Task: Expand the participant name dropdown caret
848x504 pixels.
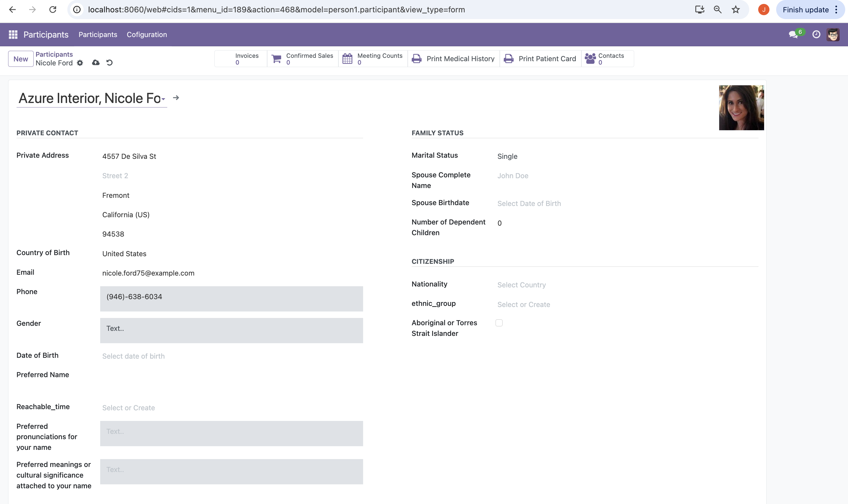Action: coord(163,99)
